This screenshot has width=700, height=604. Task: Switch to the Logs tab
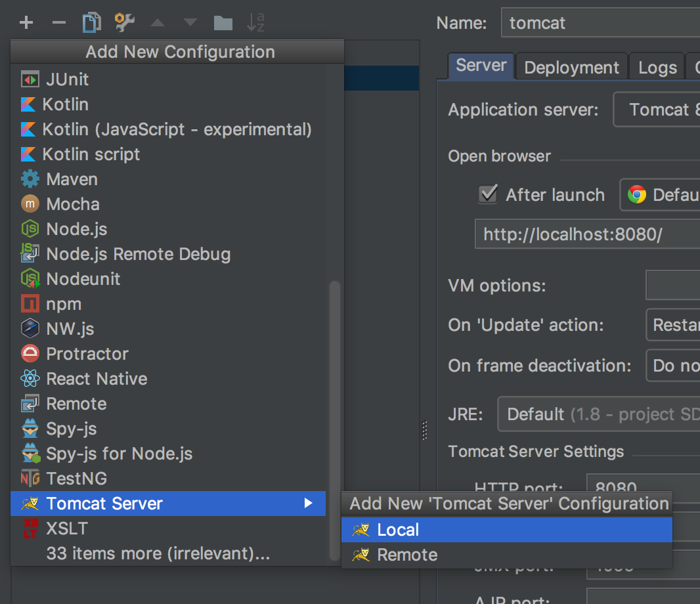pos(656,66)
